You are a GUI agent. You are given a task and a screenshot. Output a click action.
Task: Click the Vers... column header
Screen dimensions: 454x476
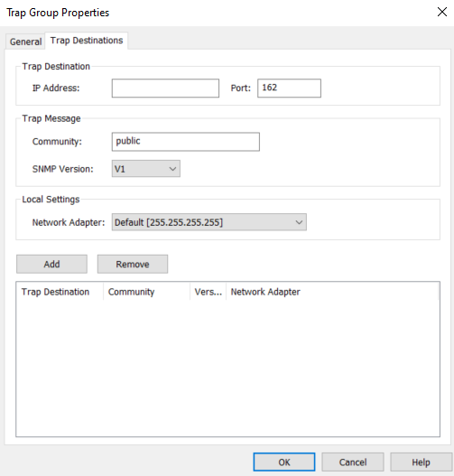208,292
